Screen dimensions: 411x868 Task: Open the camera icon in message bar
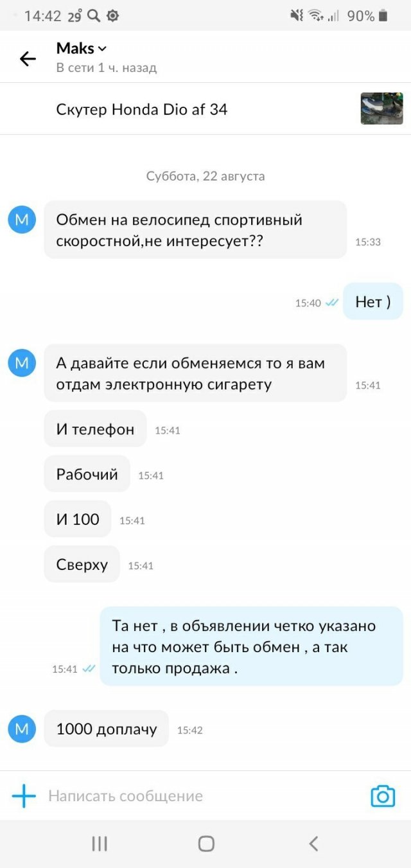click(x=383, y=796)
